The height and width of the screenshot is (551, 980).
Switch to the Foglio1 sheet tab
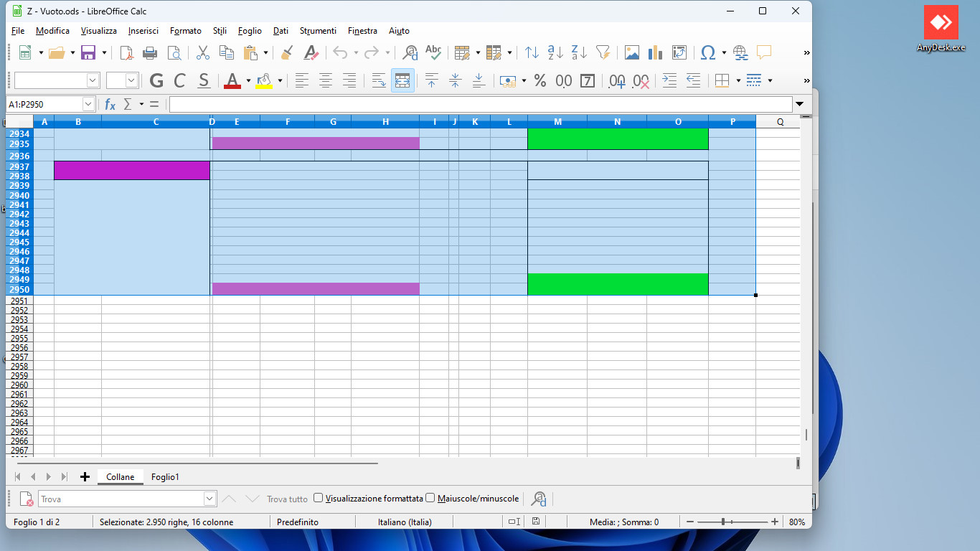pyautogui.click(x=166, y=476)
